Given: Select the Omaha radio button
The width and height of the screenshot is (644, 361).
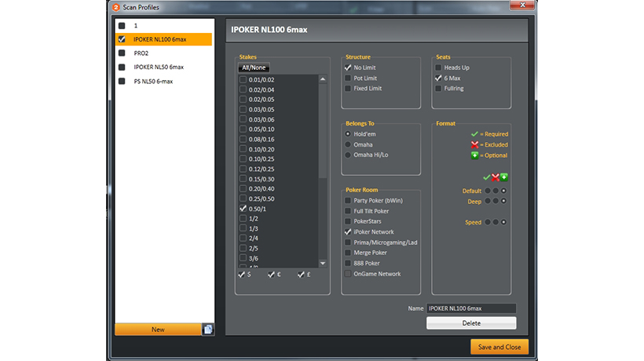Looking at the screenshot, I should [348, 144].
